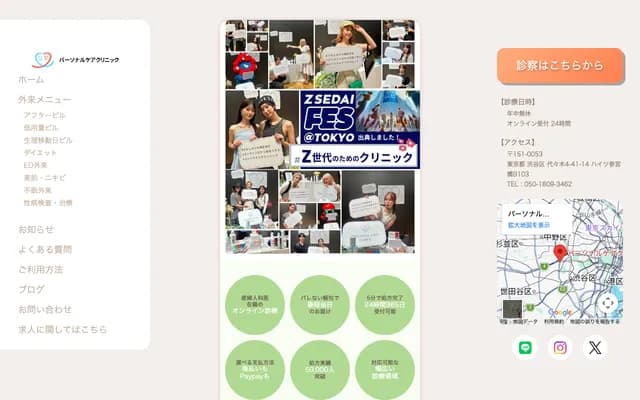Viewport: 640px width, 400px height.
Task: Click the map camera controls icon
Action: point(608,303)
